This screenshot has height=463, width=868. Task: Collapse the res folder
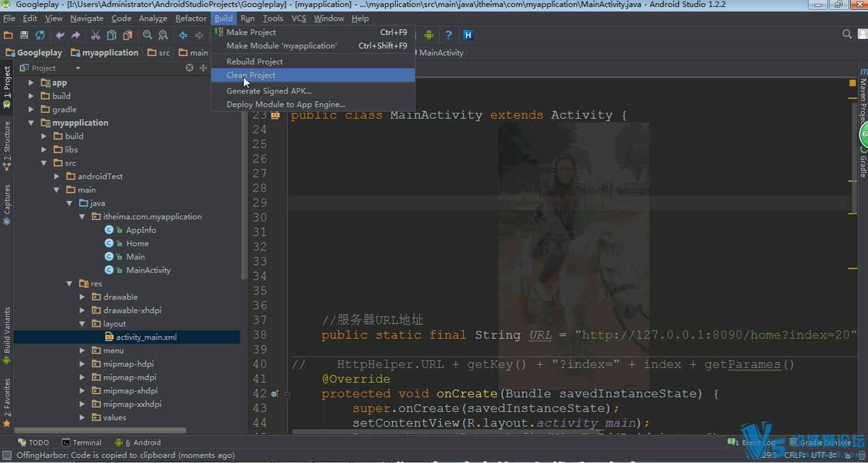[69, 284]
